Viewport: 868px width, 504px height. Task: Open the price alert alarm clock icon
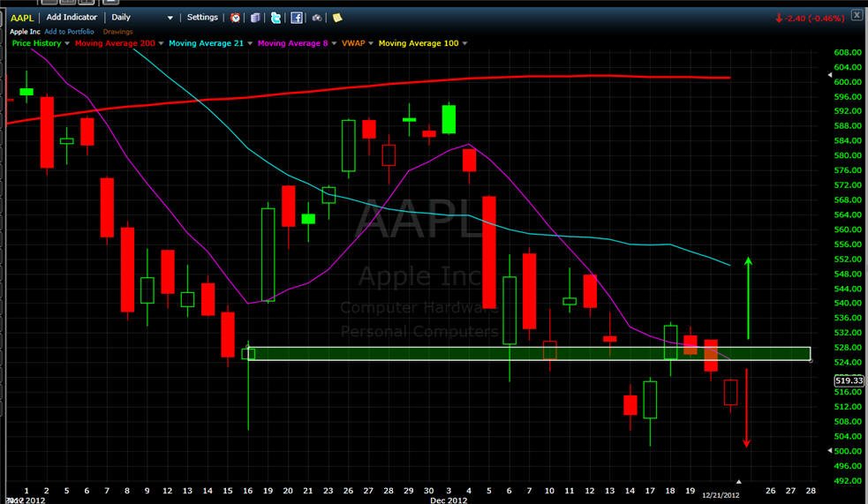(x=235, y=18)
